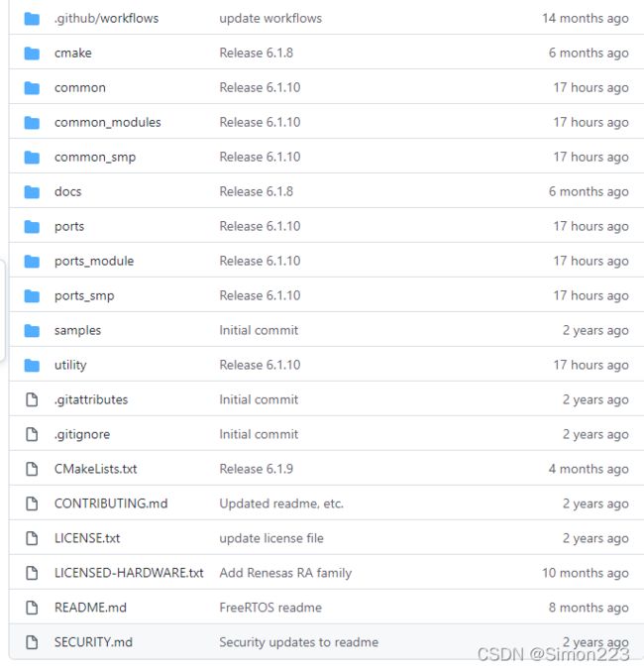Screen dimensions: 644x670
Task: Click the docs folder icon
Action: coord(32,192)
